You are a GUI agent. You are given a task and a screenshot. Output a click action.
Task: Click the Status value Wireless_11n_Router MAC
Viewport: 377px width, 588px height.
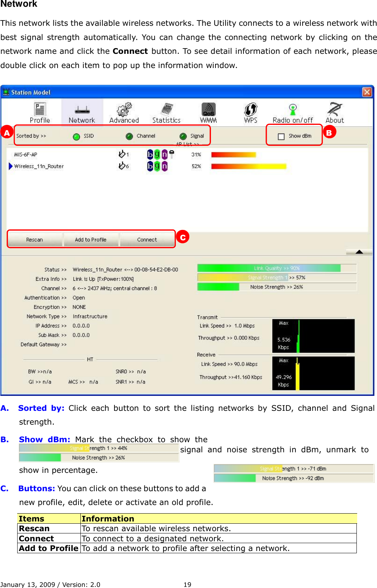click(x=125, y=270)
